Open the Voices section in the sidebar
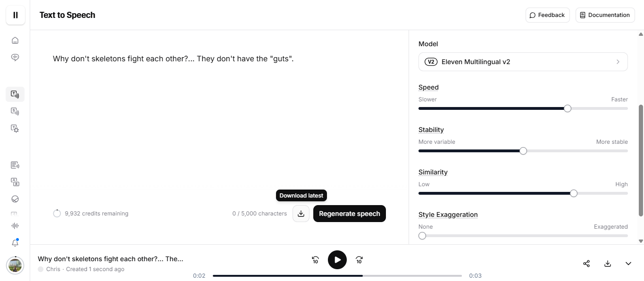 coord(15,57)
